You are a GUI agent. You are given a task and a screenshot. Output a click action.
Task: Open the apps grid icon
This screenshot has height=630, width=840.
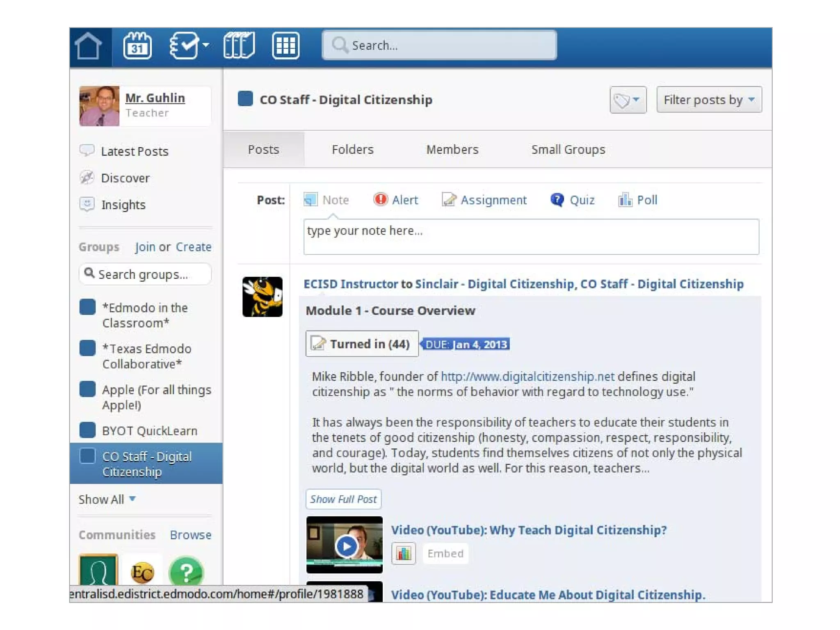(285, 46)
